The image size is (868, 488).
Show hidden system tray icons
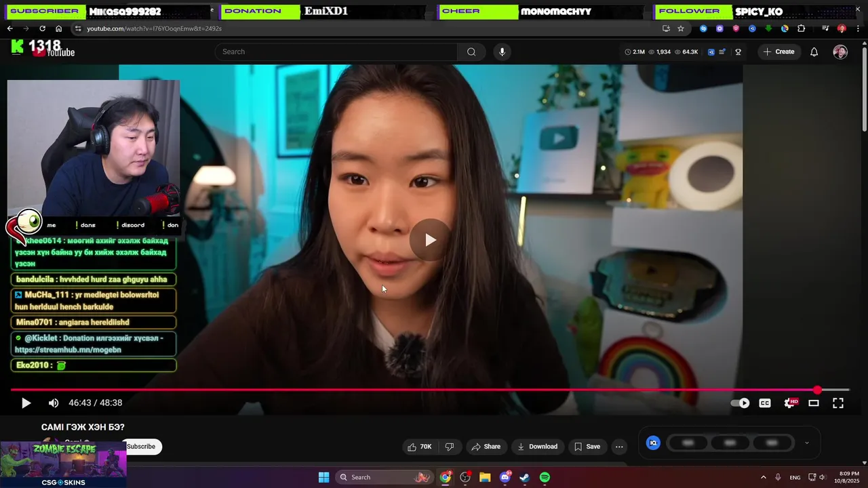pyautogui.click(x=763, y=477)
